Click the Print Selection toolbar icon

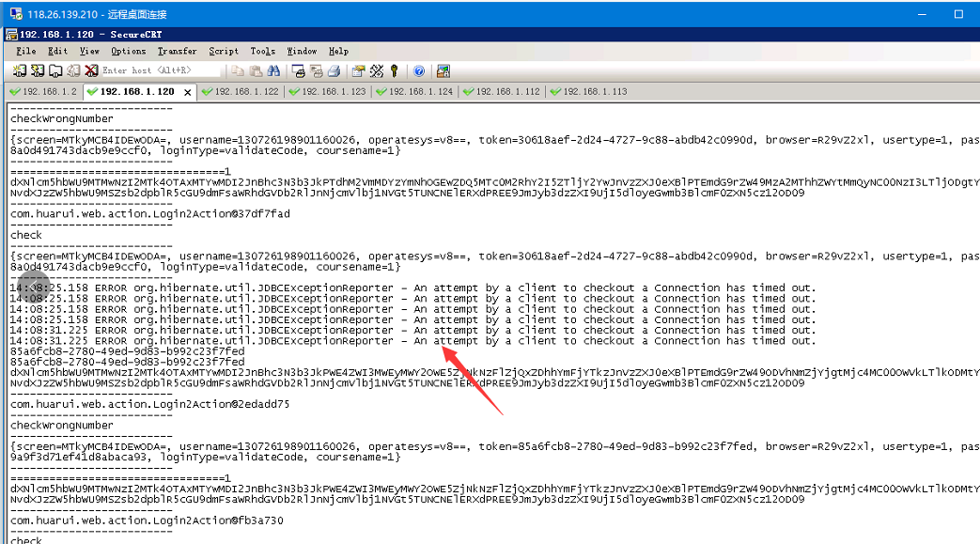coord(317,71)
